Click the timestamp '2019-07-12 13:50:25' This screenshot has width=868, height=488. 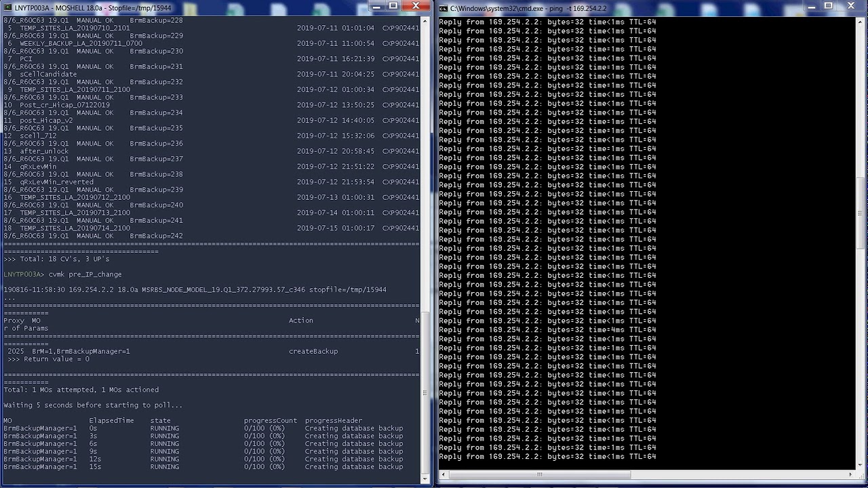point(336,105)
